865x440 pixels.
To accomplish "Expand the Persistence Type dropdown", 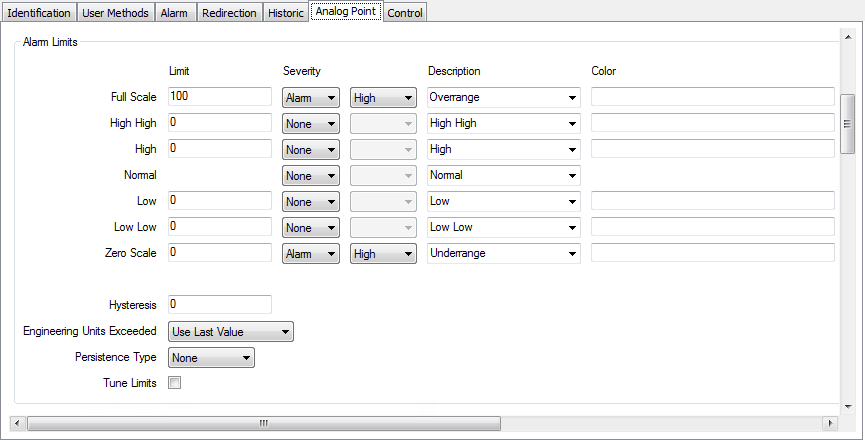I will click(x=211, y=358).
